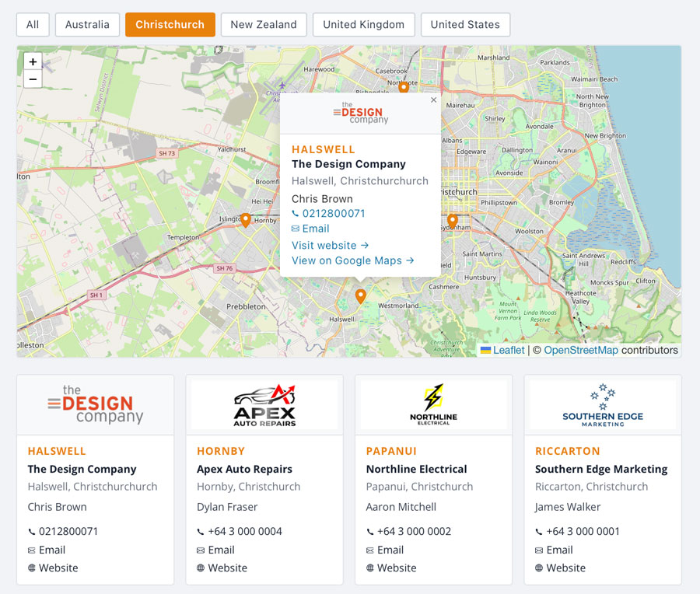Show United Kingdom listings
This screenshot has width=700, height=594.
363,25
